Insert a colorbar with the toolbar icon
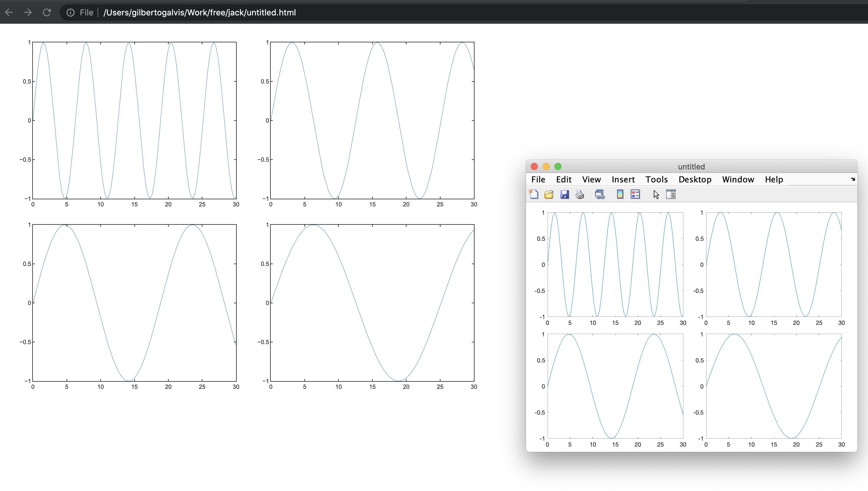The image size is (868, 491). (x=620, y=194)
